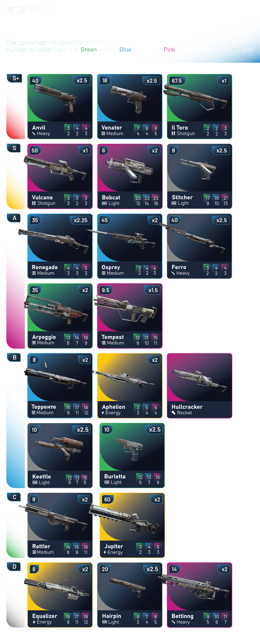Click the pink shield hits box on Osprey
This screenshot has height=644, width=260.
coord(155,271)
